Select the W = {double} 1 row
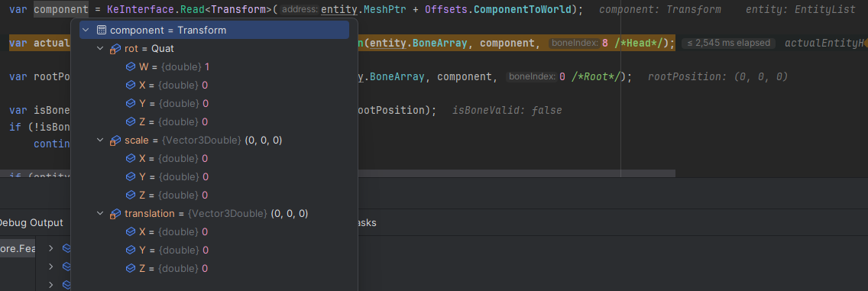 pyautogui.click(x=214, y=67)
